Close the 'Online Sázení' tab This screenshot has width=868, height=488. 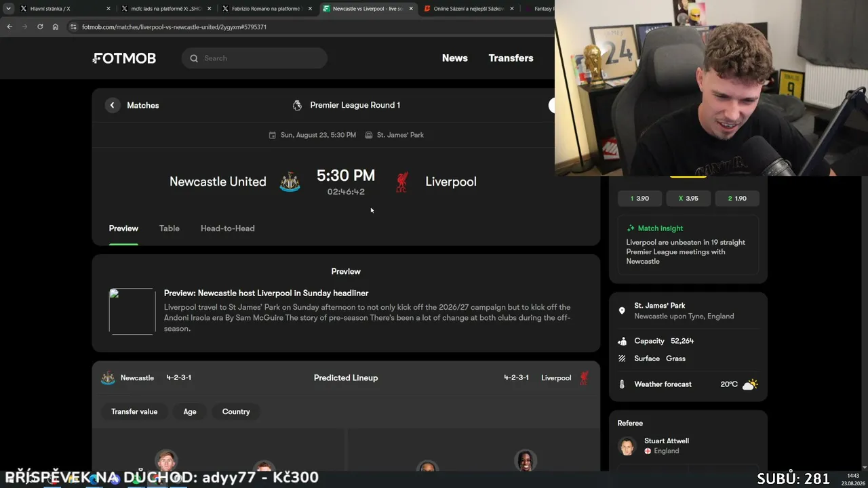pyautogui.click(x=511, y=9)
